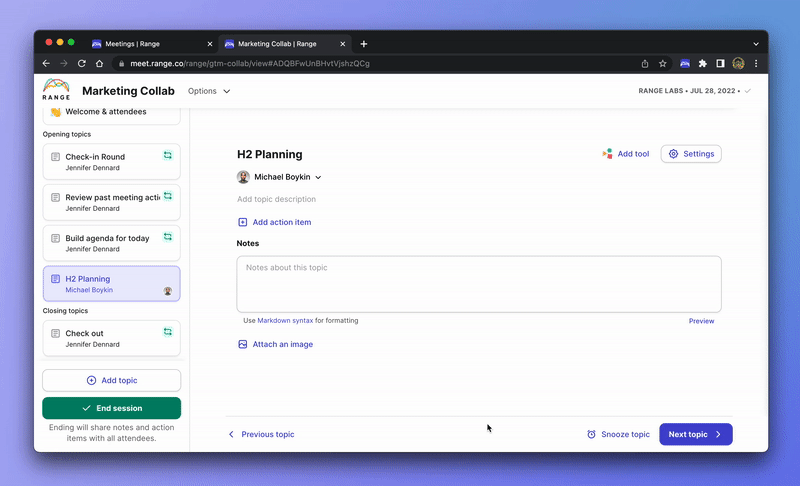
Task: Go to the Next topic
Action: coord(696,434)
